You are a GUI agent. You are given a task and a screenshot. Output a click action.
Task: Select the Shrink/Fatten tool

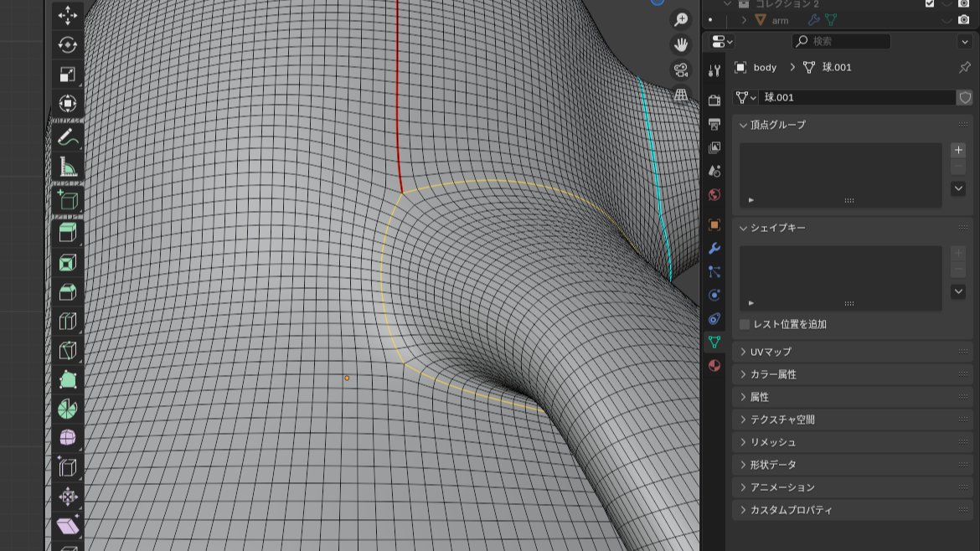point(68,496)
